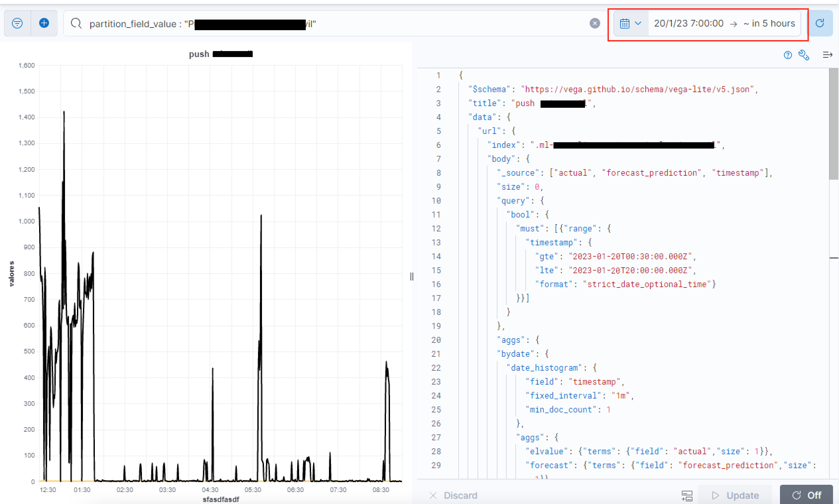Click the search magnifier icon in query bar
Screen dimensions: 839x504
pos(76,23)
